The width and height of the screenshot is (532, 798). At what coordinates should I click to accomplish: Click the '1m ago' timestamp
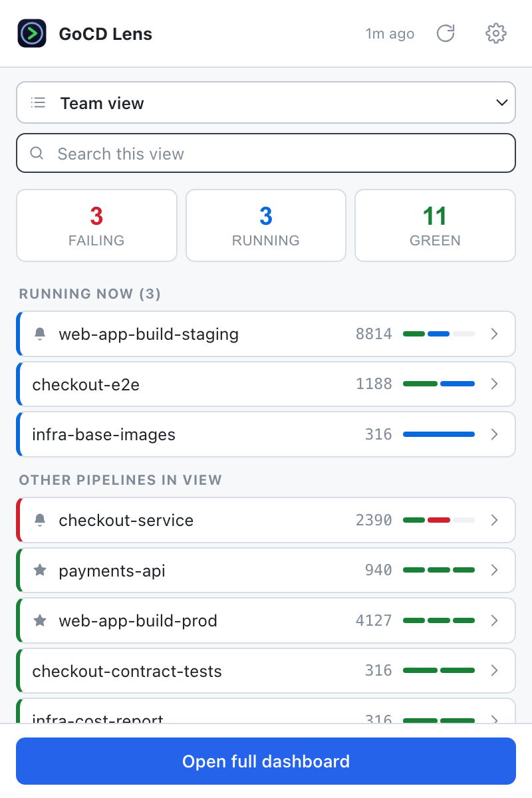coord(390,33)
